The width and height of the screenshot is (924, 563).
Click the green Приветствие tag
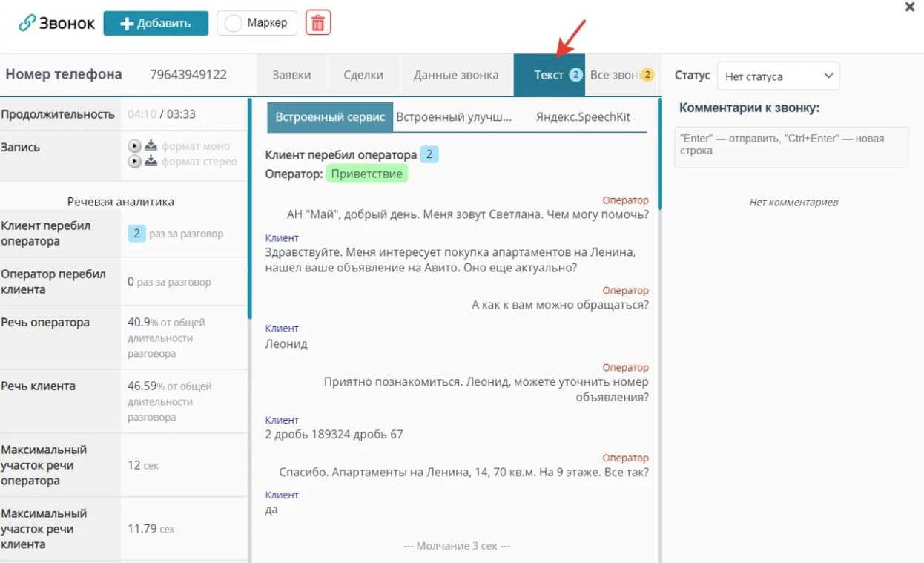coord(366,174)
